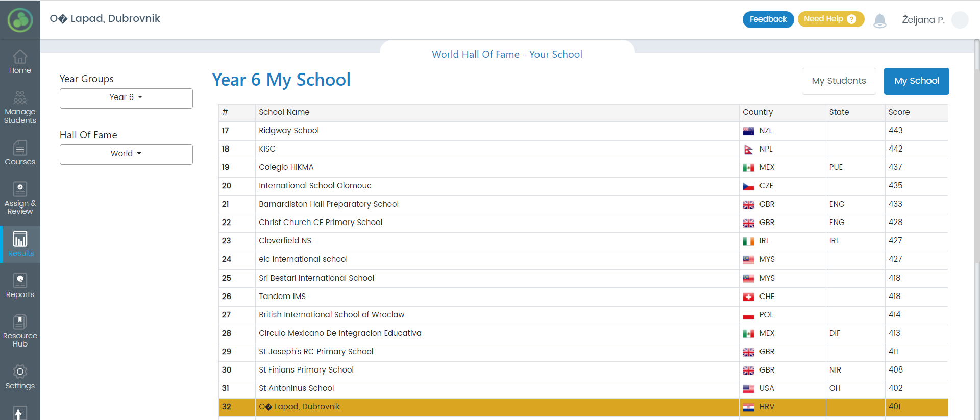Switch to the My Students view
This screenshot has width=980, height=420.
click(x=839, y=81)
